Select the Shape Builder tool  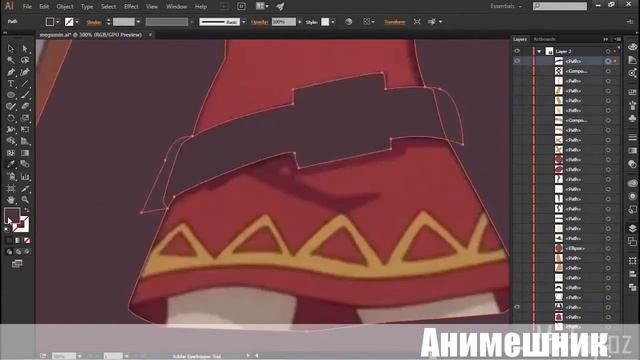(11, 141)
